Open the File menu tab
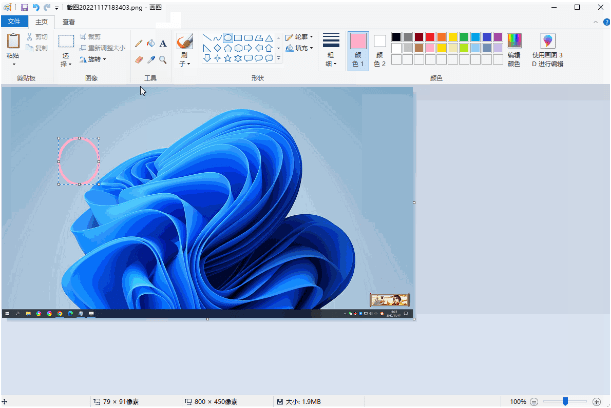611x408 pixels. coord(14,21)
